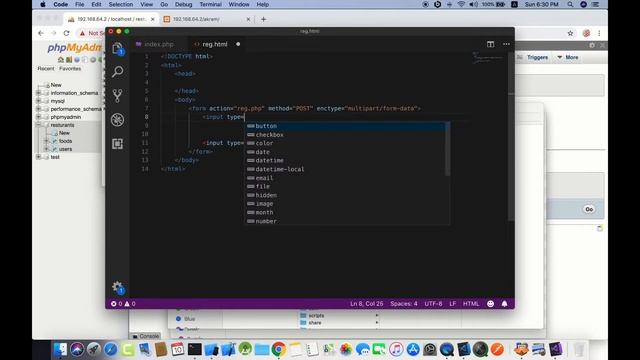Open the More dropdown in phpMyAdmin

(568, 57)
